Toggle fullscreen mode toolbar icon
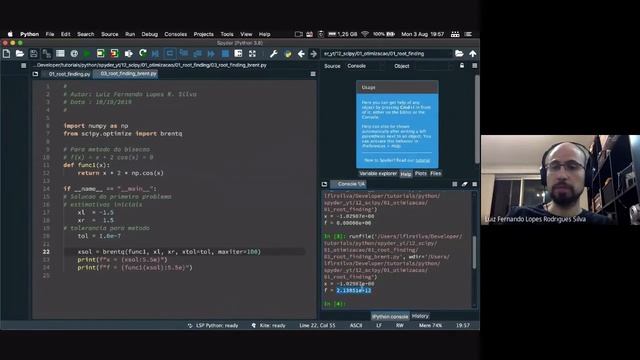The image size is (640, 360). (x=252, y=53)
